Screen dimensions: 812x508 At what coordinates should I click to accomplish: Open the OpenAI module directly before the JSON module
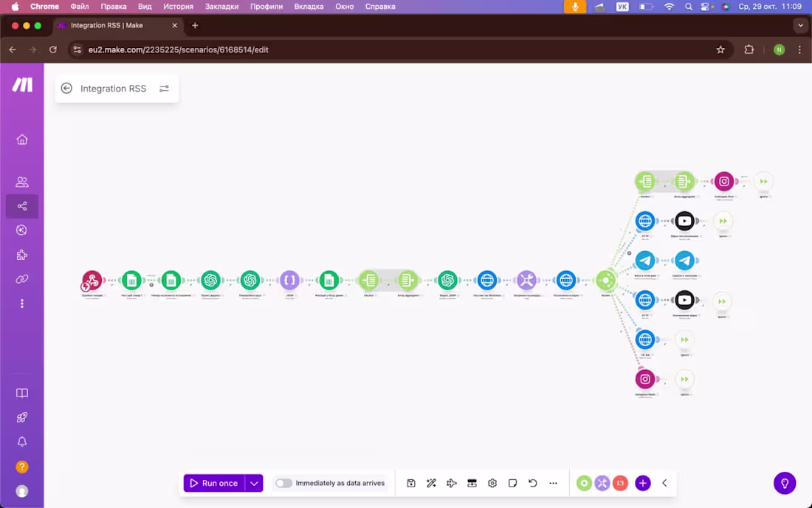click(x=250, y=280)
